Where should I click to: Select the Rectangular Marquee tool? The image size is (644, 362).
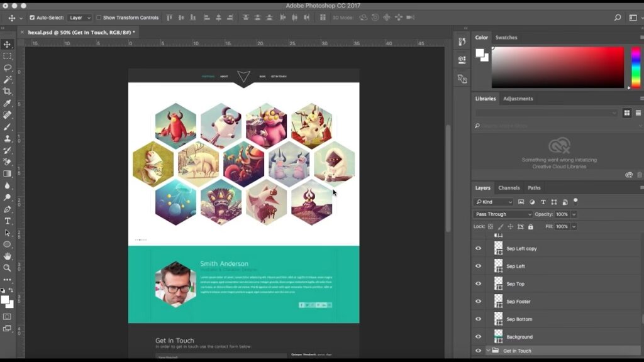click(8, 56)
